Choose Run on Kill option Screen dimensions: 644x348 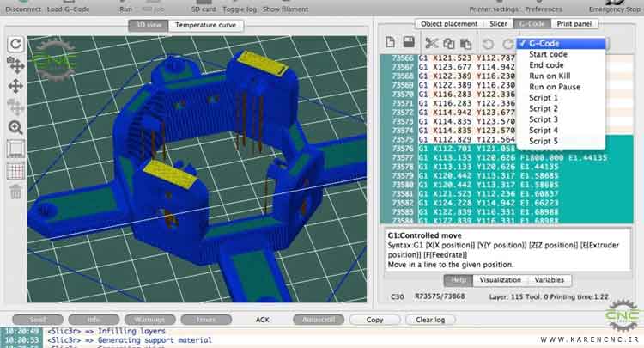click(x=561, y=76)
